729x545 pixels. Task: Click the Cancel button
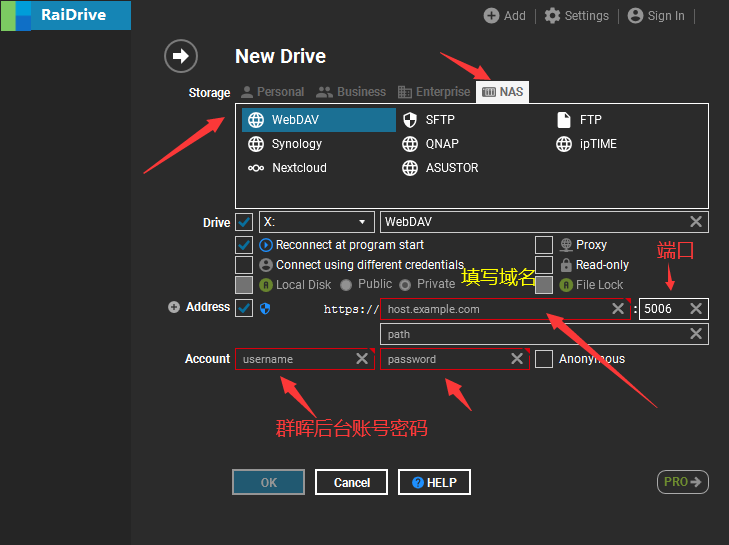(x=351, y=482)
